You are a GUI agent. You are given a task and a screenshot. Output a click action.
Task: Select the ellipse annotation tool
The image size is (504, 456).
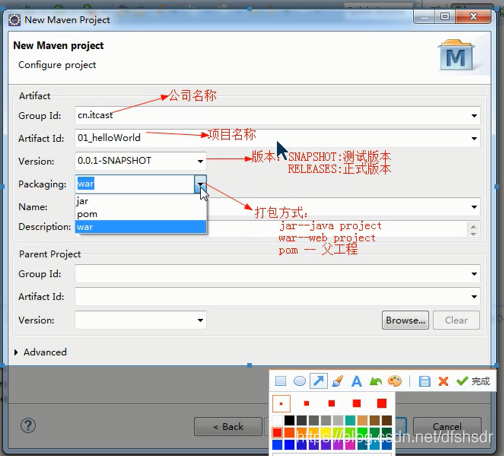[x=299, y=381]
